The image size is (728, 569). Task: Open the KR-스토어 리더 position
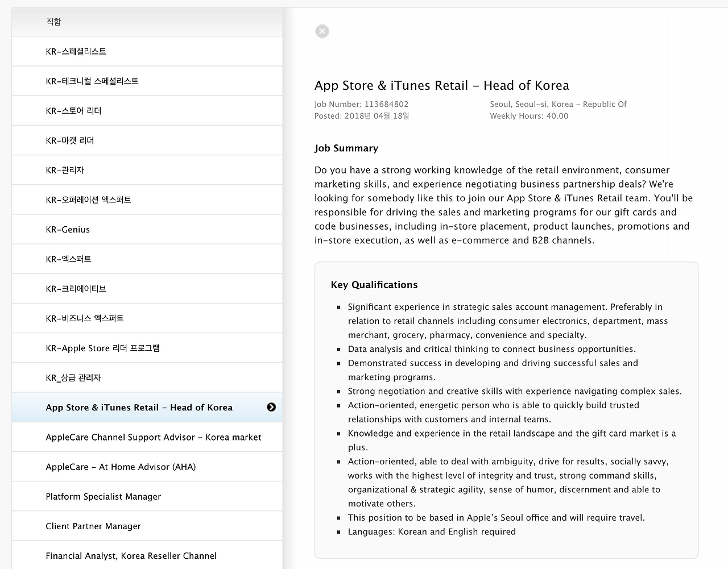pyautogui.click(x=74, y=111)
